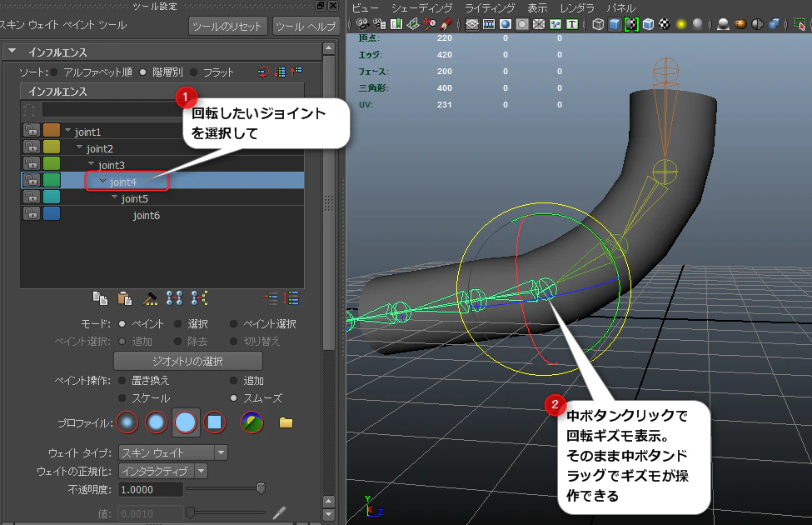Click the grease pencil icon in viewport toolbar

(446, 24)
